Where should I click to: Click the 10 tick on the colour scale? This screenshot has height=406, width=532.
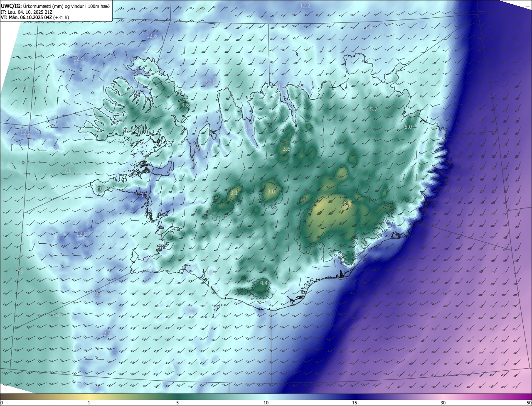tap(266, 403)
